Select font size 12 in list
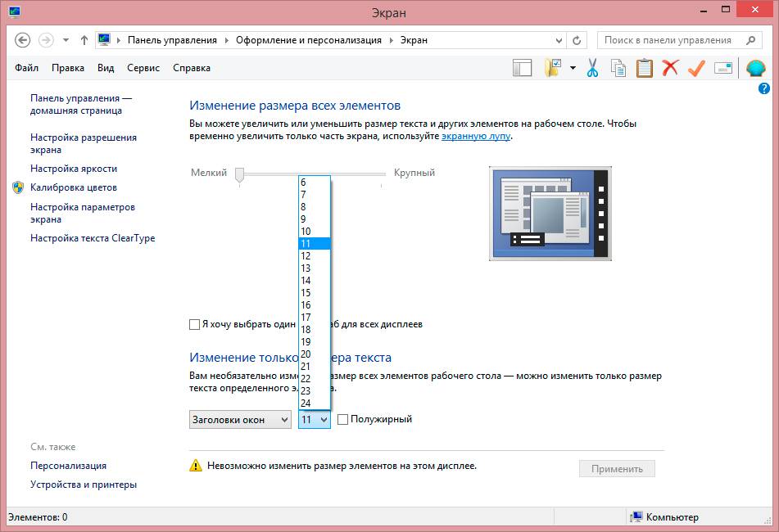This screenshot has height=532, width=779. (x=314, y=256)
